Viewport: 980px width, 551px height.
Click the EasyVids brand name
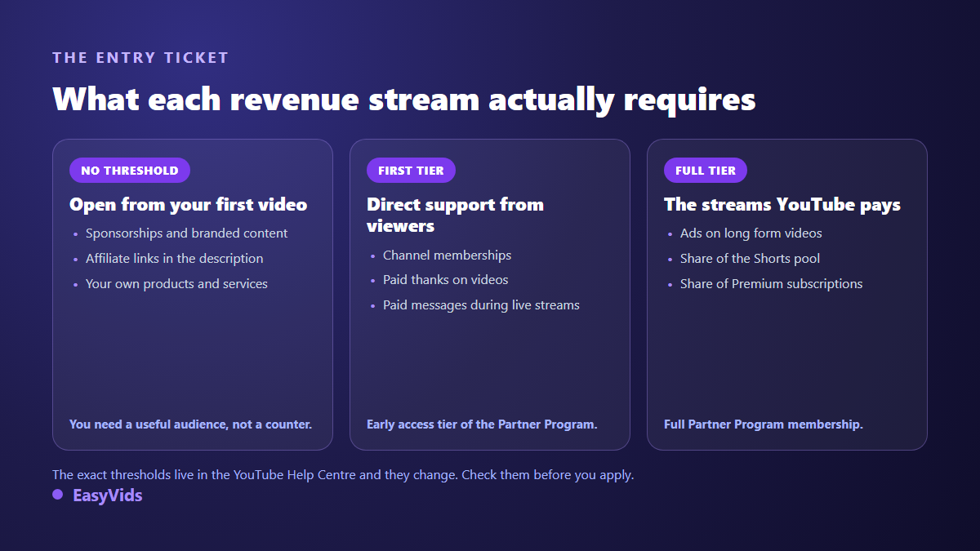107,495
